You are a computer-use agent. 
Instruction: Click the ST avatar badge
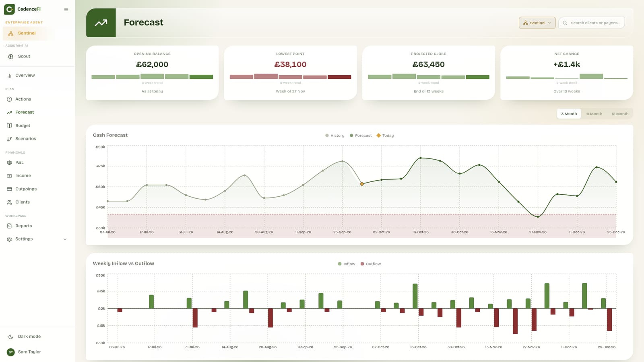(x=11, y=352)
